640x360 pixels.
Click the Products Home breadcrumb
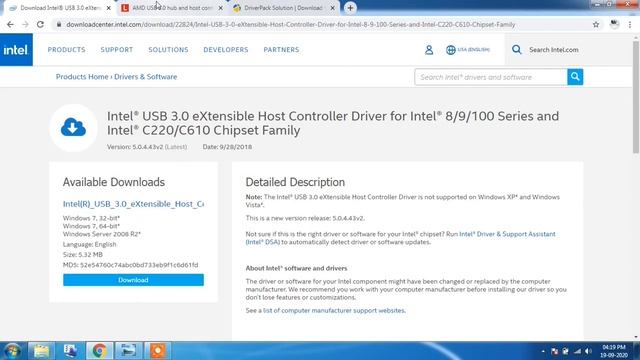82,77
